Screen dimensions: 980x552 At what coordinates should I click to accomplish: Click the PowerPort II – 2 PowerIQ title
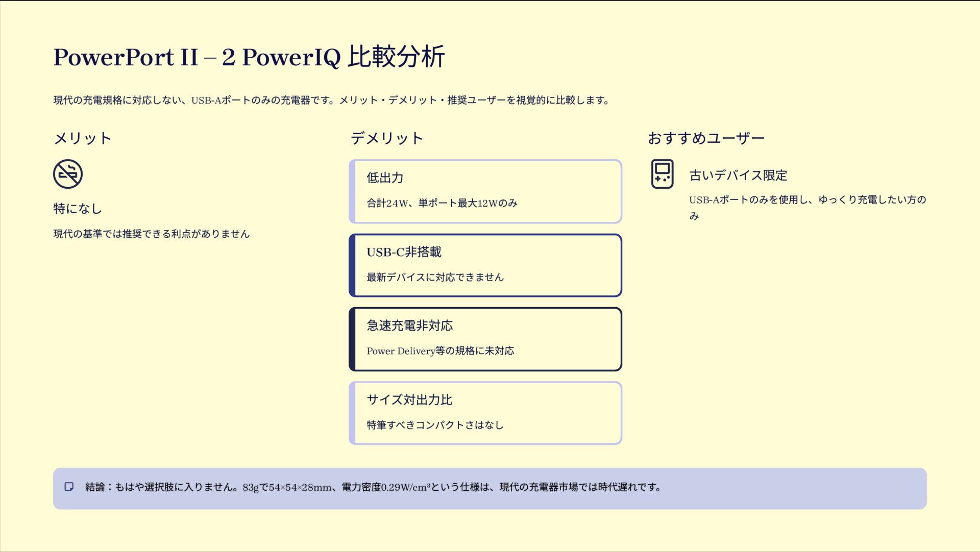coord(250,58)
